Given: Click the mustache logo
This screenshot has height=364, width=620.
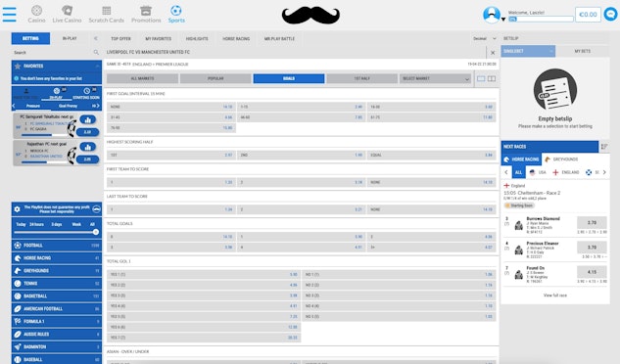Looking at the screenshot, I should tap(310, 15).
